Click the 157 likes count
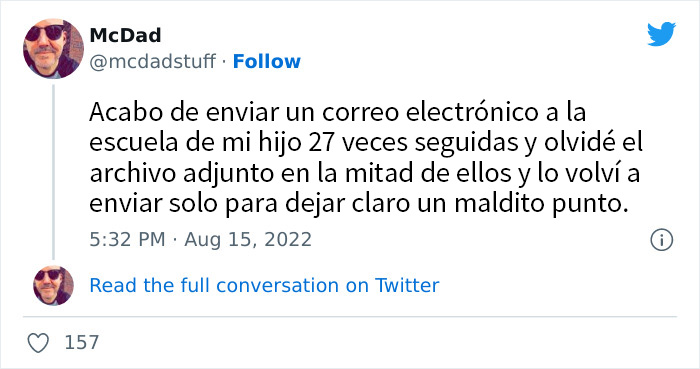Image resolution: width=700 pixels, height=369 pixels. pos(82,343)
